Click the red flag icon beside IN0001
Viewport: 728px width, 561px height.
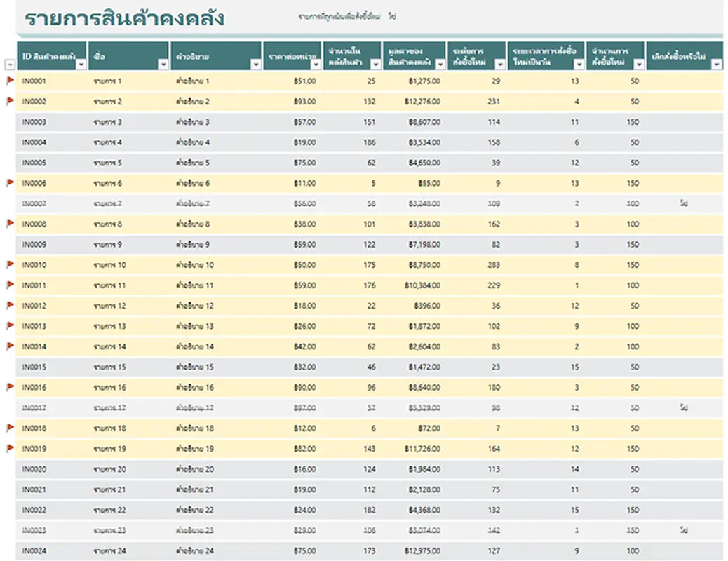pos(10,81)
